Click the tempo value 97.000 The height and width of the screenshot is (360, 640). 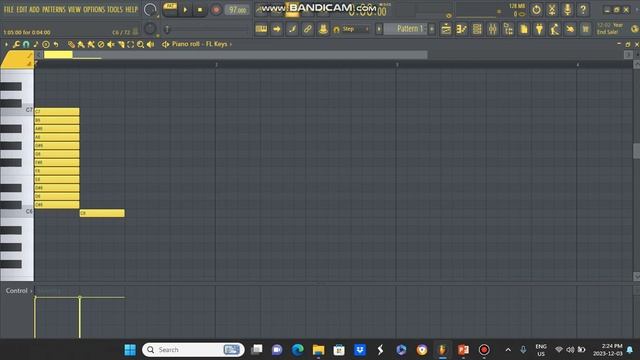237,10
